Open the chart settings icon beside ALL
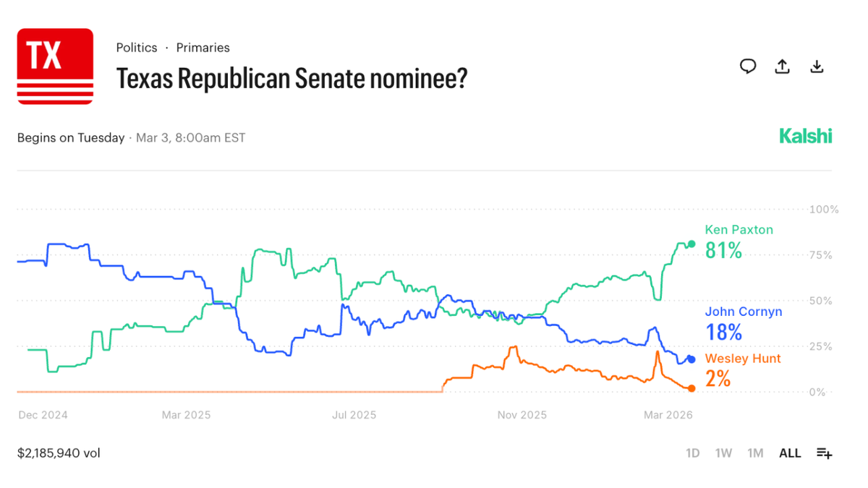The image size is (868, 488). coord(825,453)
